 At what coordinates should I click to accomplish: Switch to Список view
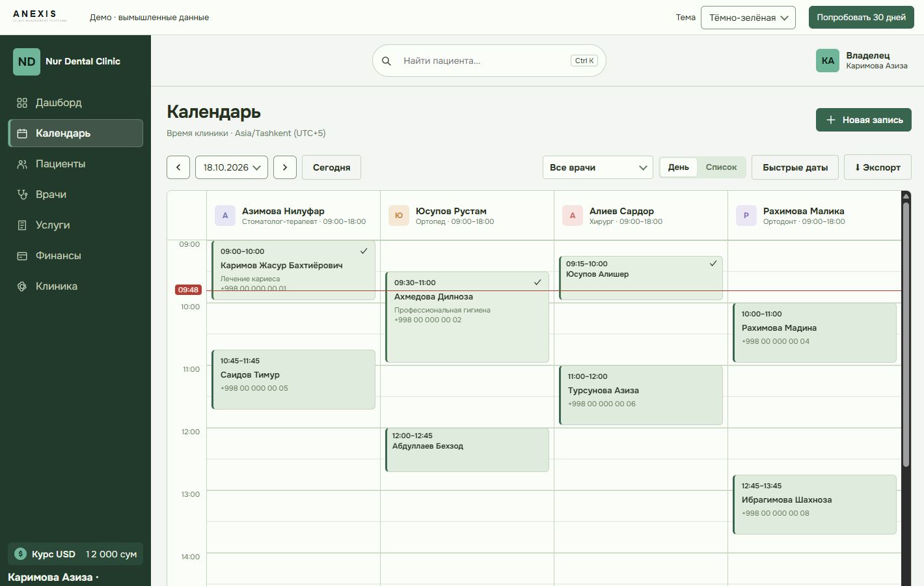721,167
